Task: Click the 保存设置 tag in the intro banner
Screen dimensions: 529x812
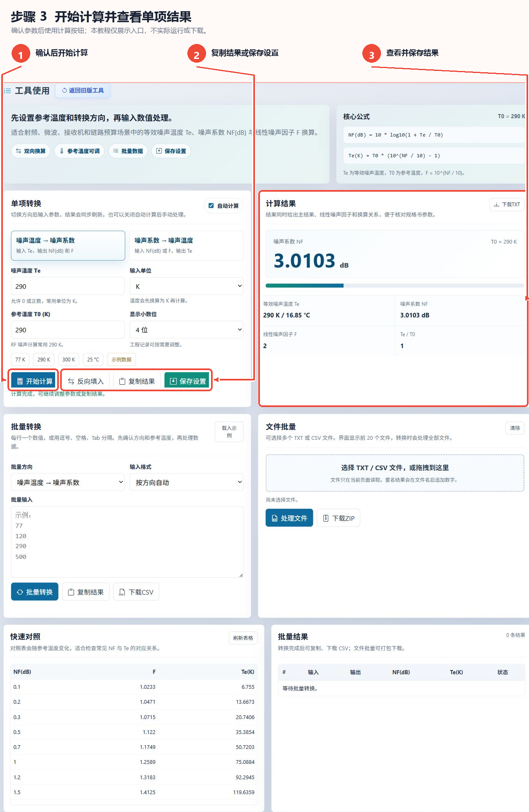Action: click(x=171, y=151)
